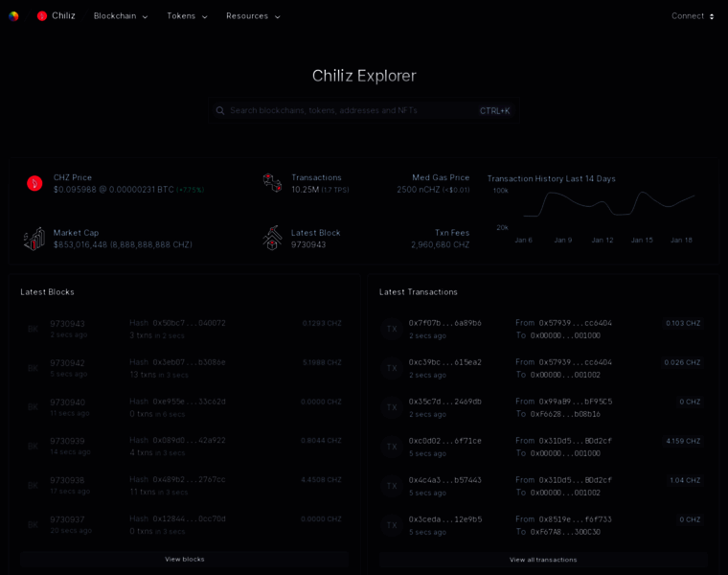This screenshot has width=728, height=575.
Task: Click BK icon for block 9730937
Action: pyautogui.click(x=33, y=525)
